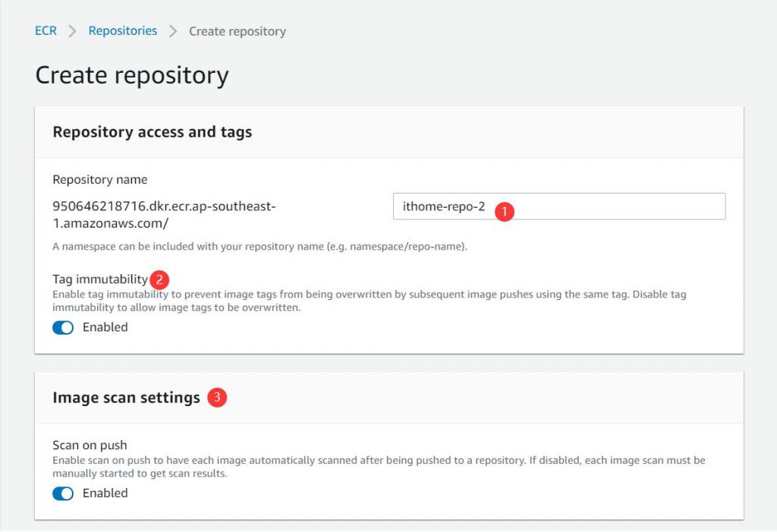777x532 pixels.
Task: Disable the Tag immutability toggle
Action: pos(63,328)
